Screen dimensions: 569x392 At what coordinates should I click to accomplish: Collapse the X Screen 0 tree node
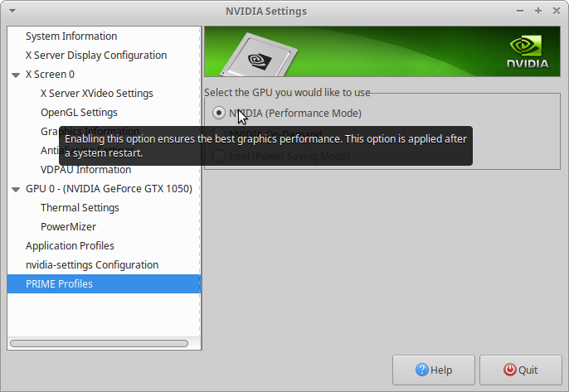pos(16,75)
